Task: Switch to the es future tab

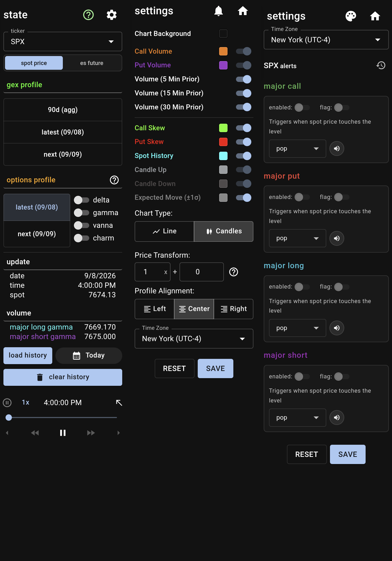Action: tap(92, 63)
